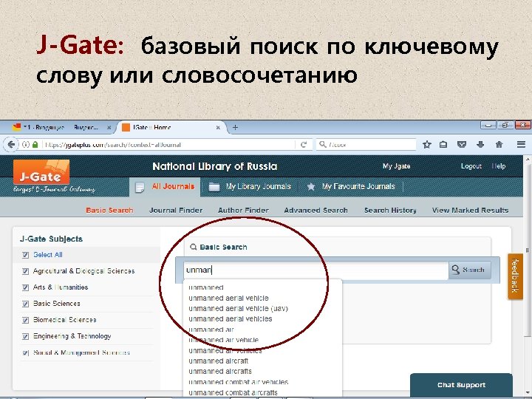Select suggestion "unmanned air vehicles"

point(225,350)
